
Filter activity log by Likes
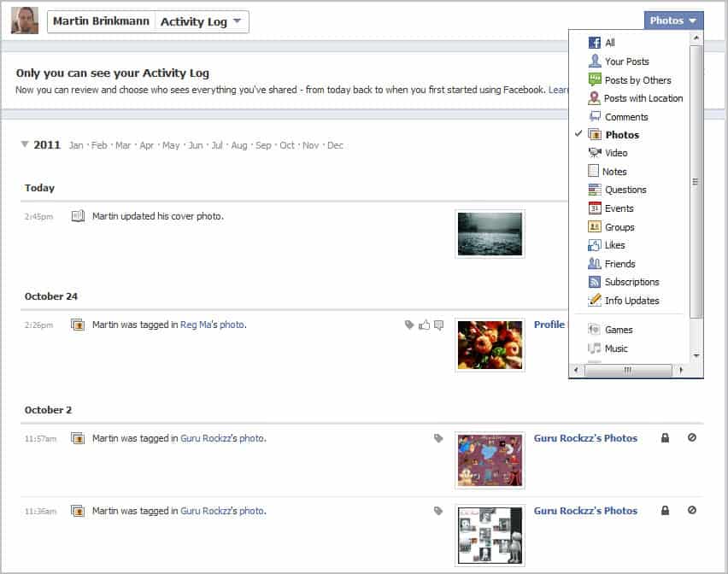coord(614,245)
